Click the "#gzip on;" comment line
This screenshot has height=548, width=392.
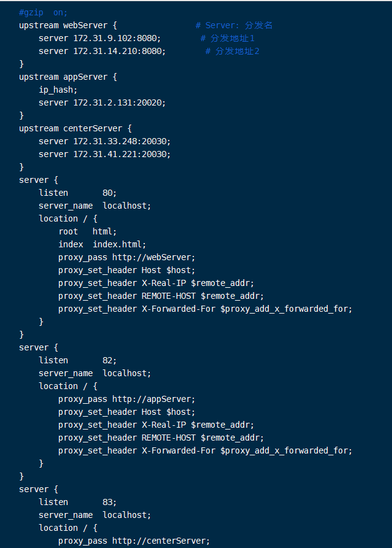pos(43,12)
